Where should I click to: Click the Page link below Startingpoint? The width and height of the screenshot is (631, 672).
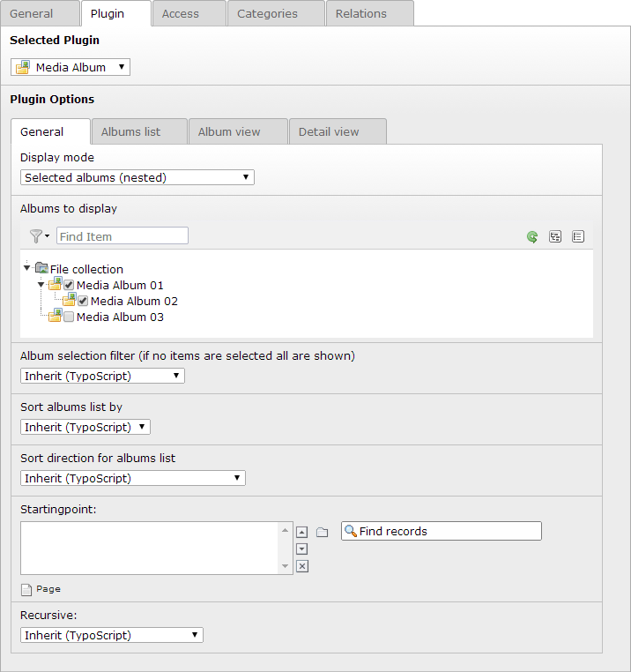tap(48, 589)
